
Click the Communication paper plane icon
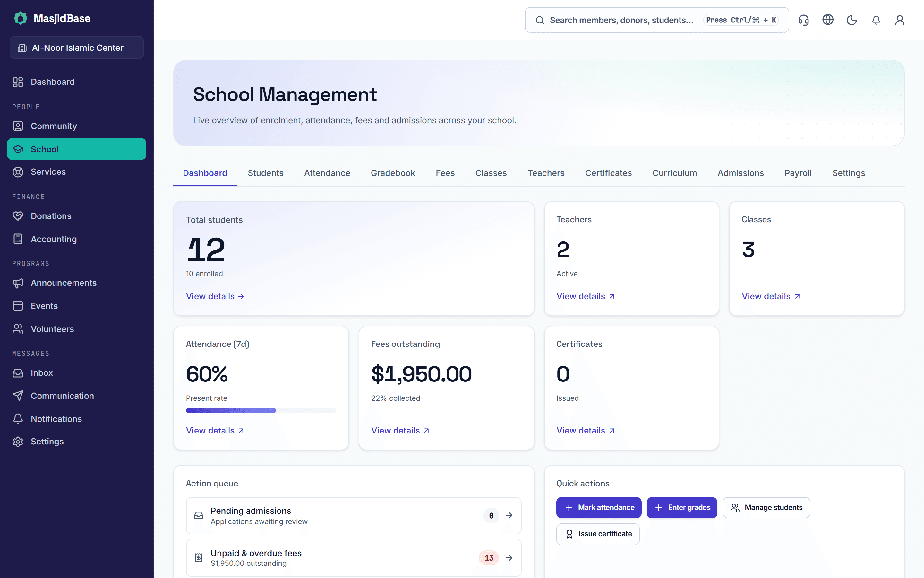point(18,396)
